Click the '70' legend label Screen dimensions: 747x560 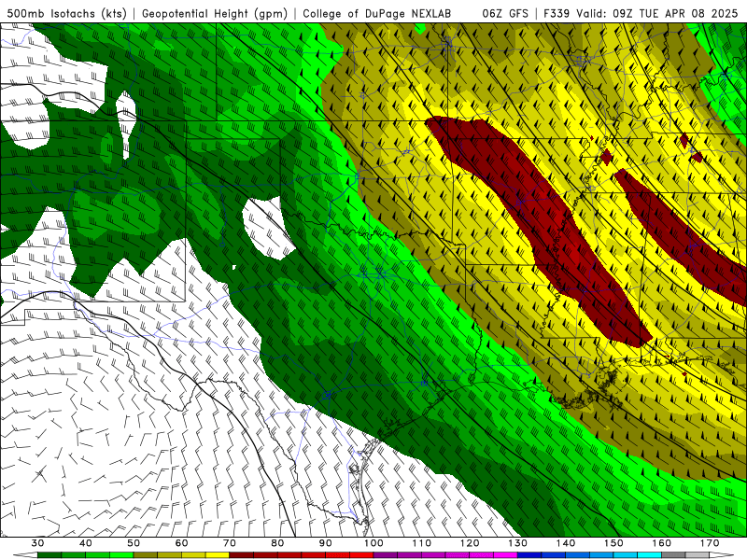point(230,543)
